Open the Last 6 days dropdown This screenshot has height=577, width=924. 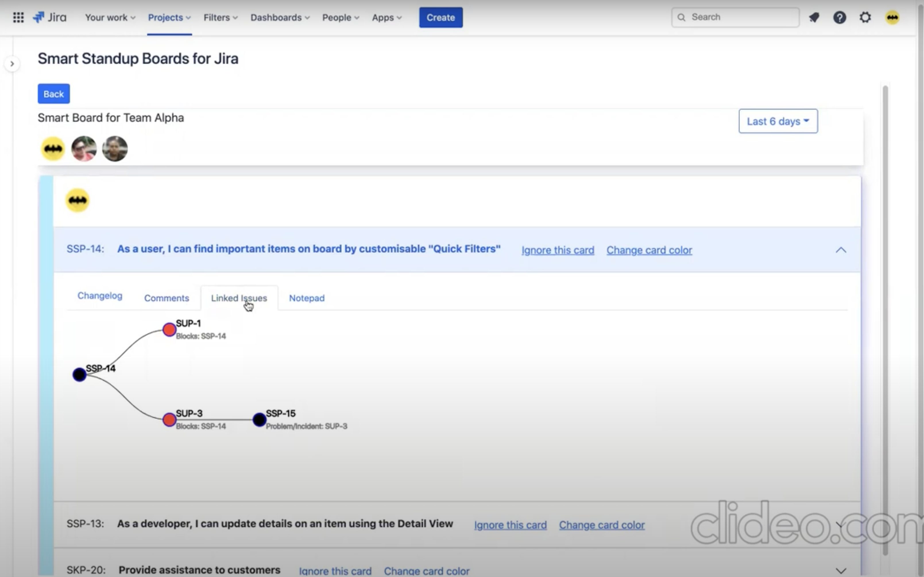pyautogui.click(x=778, y=121)
